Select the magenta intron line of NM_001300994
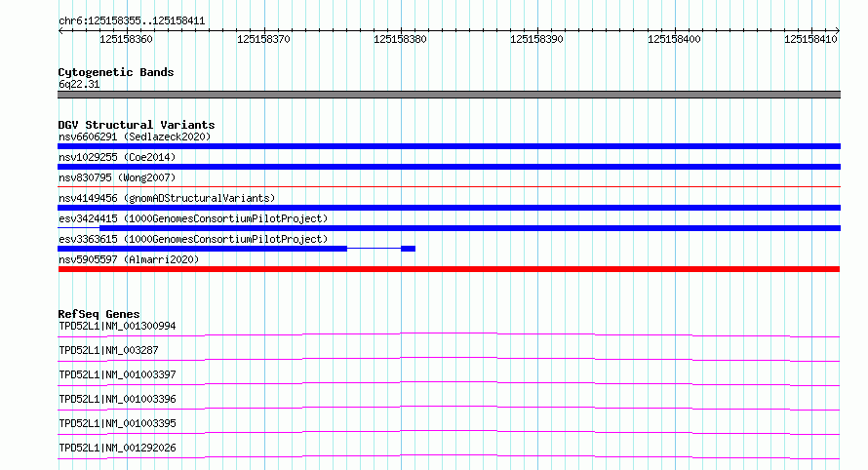The height and width of the screenshot is (470, 868). (x=449, y=333)
